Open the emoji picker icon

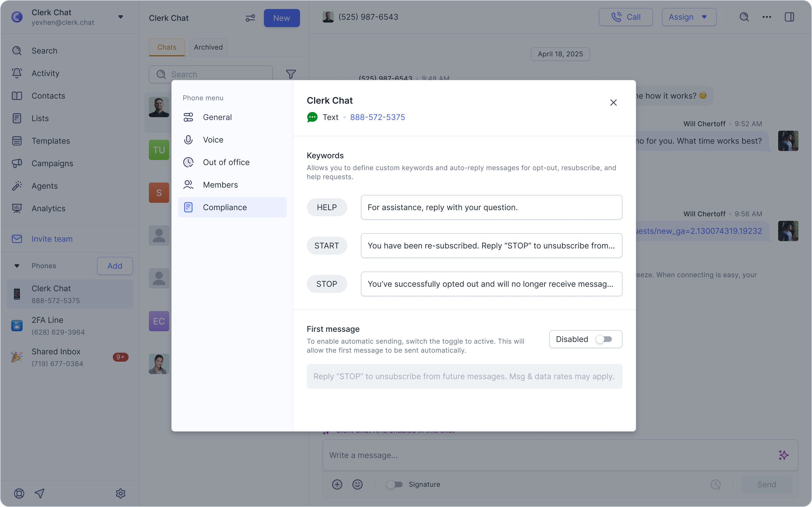coord(357,484)
